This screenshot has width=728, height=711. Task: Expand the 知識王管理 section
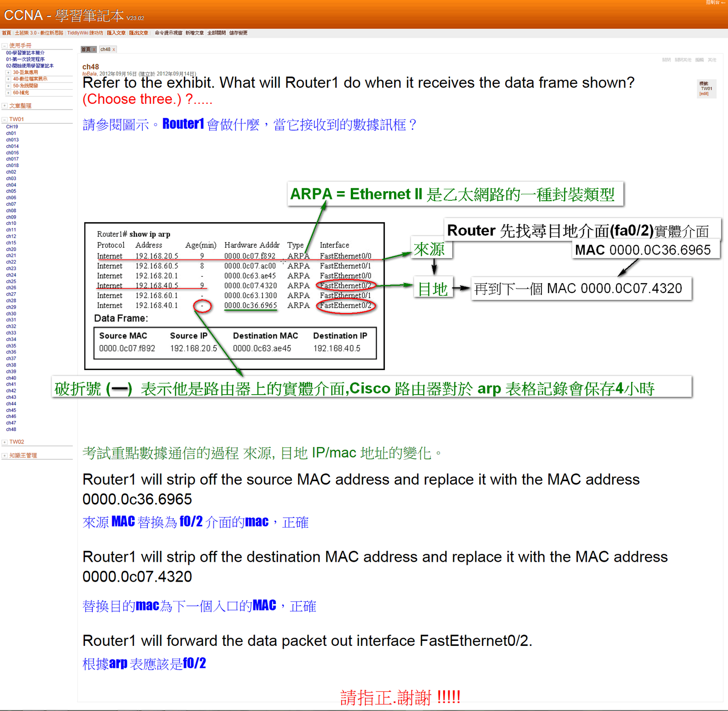click(4, 456)
